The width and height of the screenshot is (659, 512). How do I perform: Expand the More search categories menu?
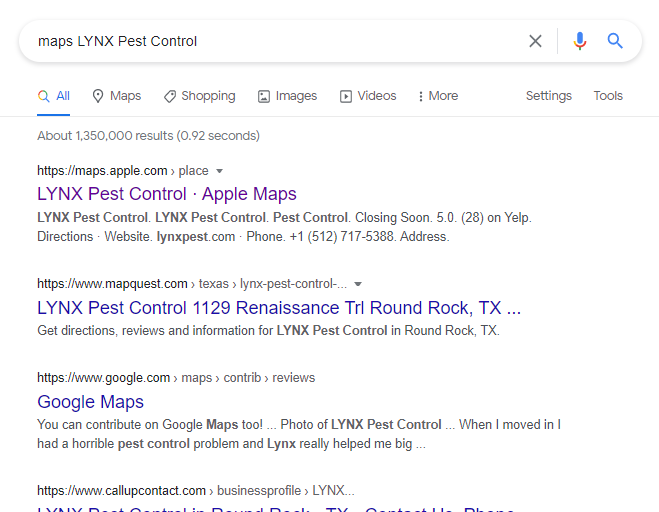point(438,96)
